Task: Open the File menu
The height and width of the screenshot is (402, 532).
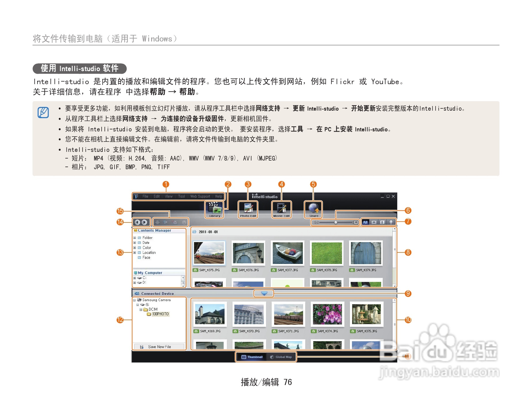Action: pos(145,197)
